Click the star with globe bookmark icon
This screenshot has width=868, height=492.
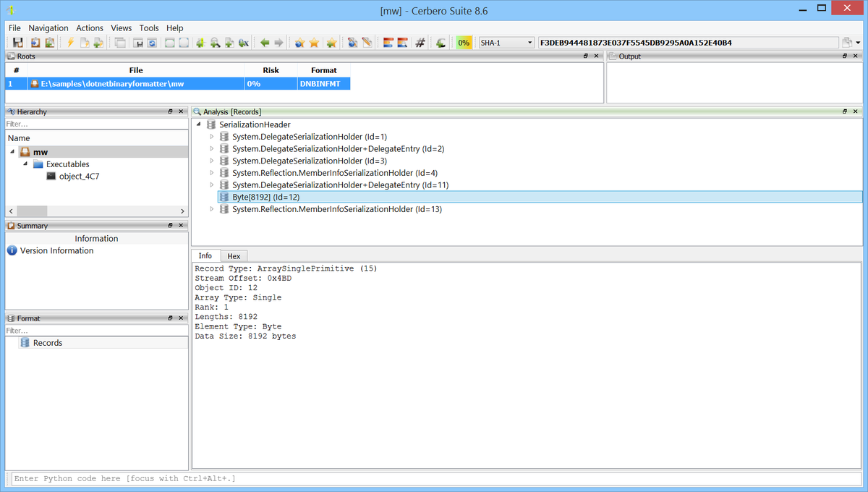tap(299, 43)
